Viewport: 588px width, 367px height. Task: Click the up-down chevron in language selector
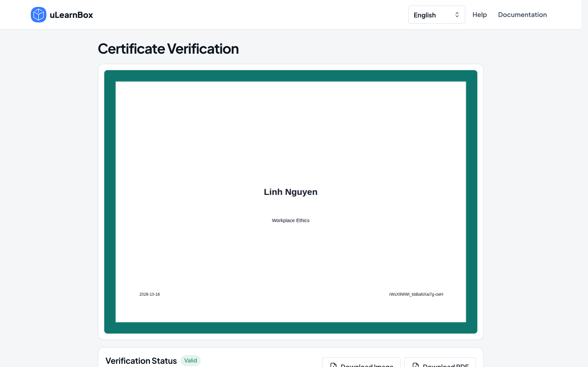tap(457, 15)
